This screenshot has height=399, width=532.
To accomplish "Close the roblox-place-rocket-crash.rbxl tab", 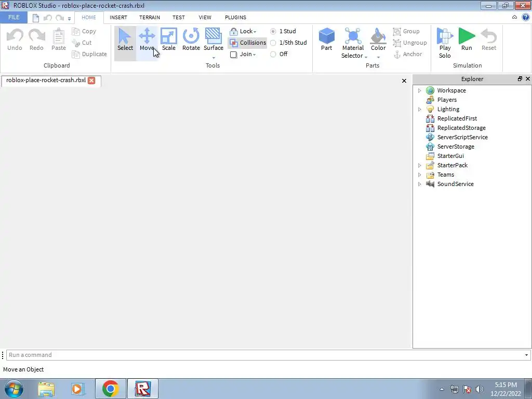I will (x=91, y=81).
